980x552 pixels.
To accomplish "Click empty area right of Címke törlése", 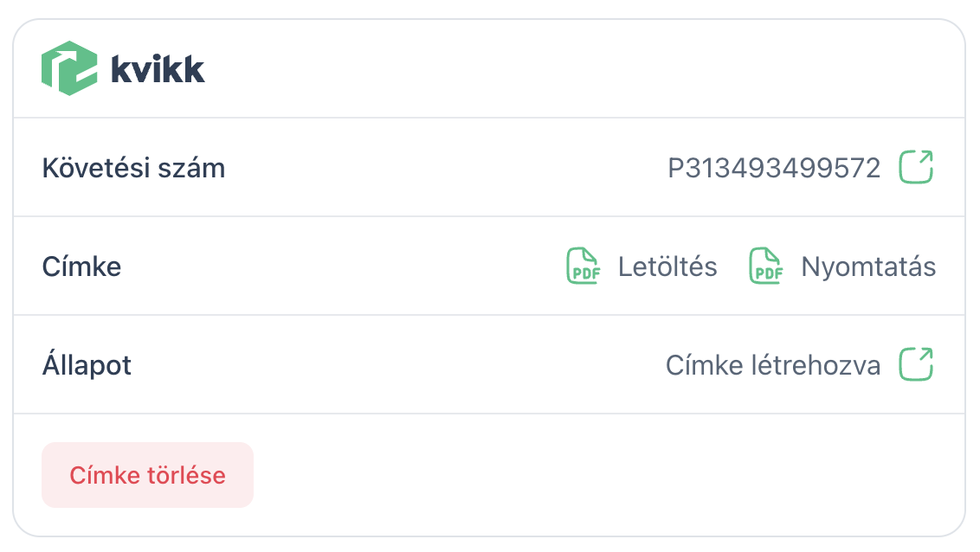I will 606,475.
